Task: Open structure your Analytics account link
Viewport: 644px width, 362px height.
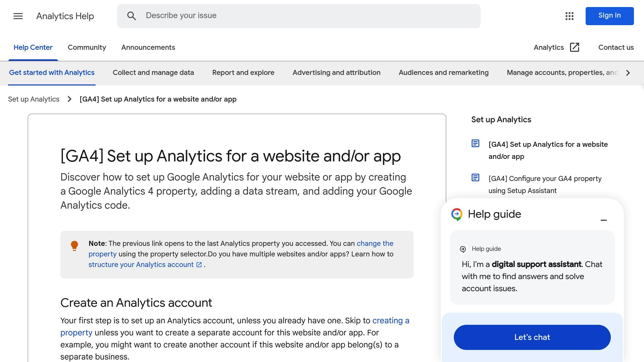Action: 141,264
